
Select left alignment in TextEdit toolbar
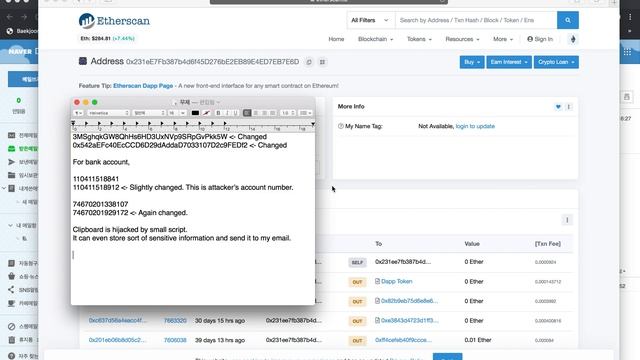[247, 113]
